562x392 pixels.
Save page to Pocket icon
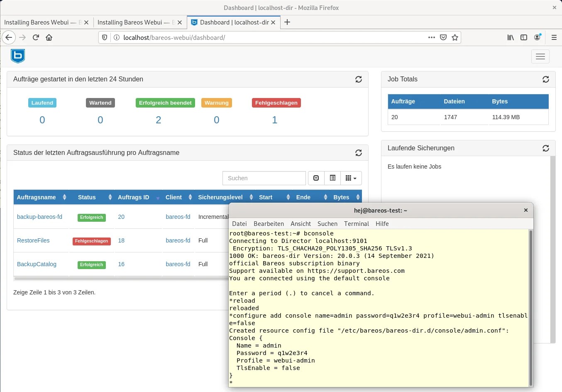tap(443, 37)
